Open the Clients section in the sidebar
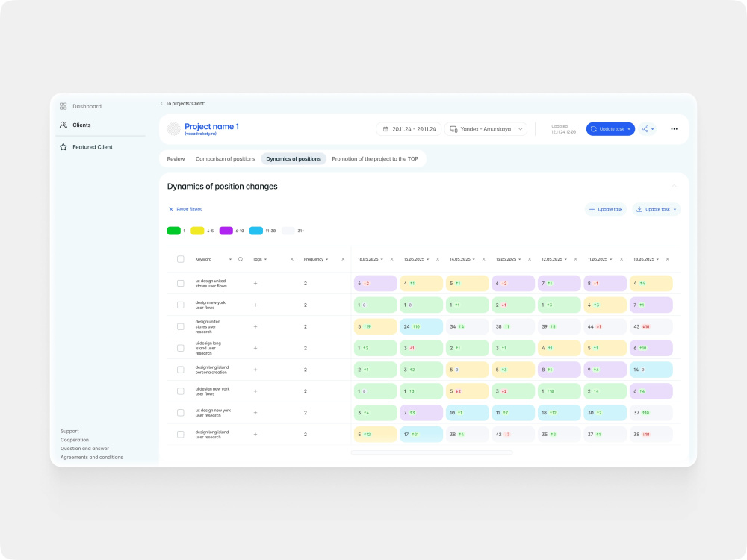747x560 pixels. point(75,125)
